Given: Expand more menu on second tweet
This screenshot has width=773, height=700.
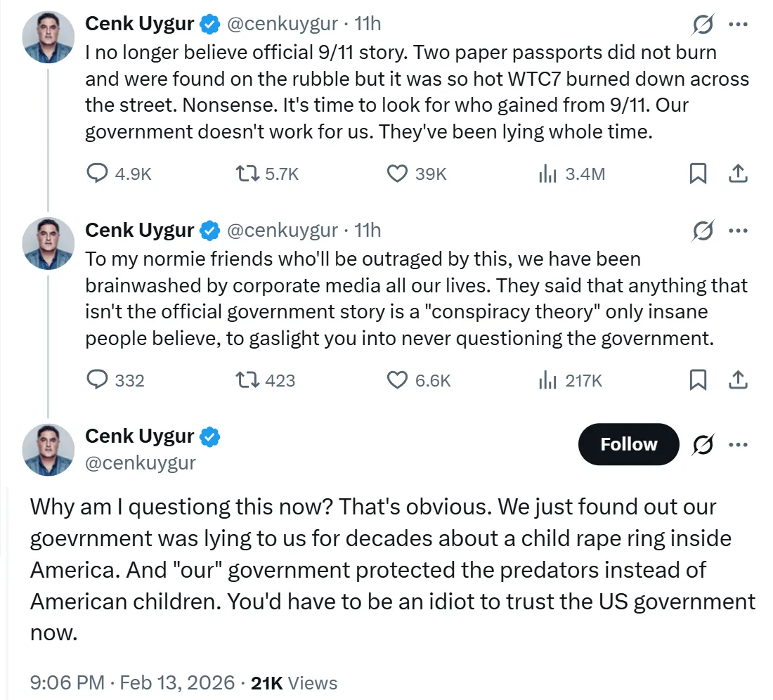Looking at the screenshot, I should click(738, 231).
